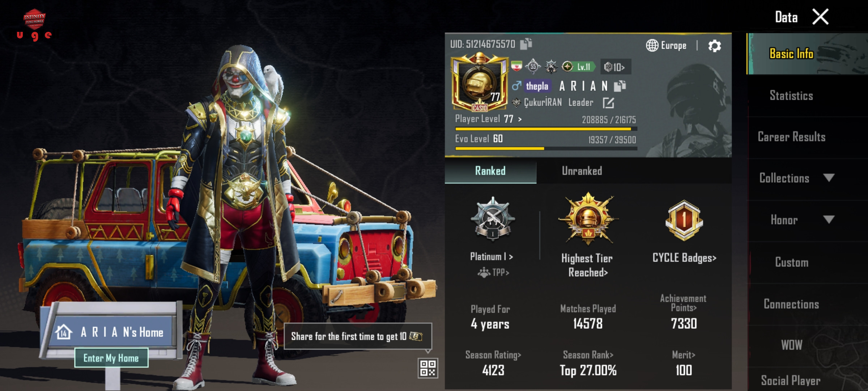This screenshot has height=391, width=868.
Task: Switch to the Unranked tab
Action: [x=582, y=171]
